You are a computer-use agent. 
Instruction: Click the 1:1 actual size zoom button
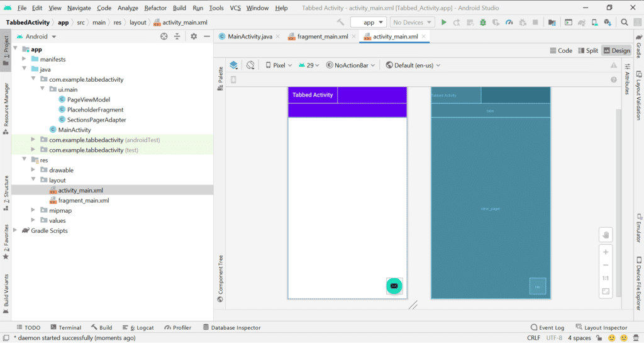point(606,278)
